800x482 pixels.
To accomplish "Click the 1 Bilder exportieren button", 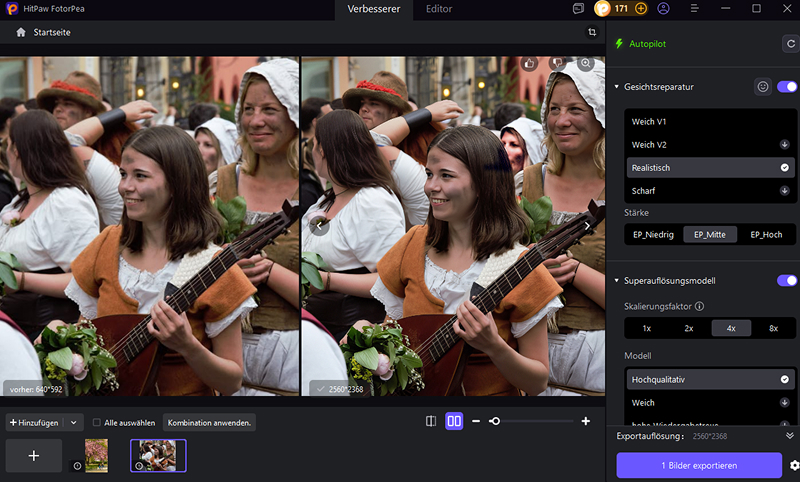I will (699, 465).
